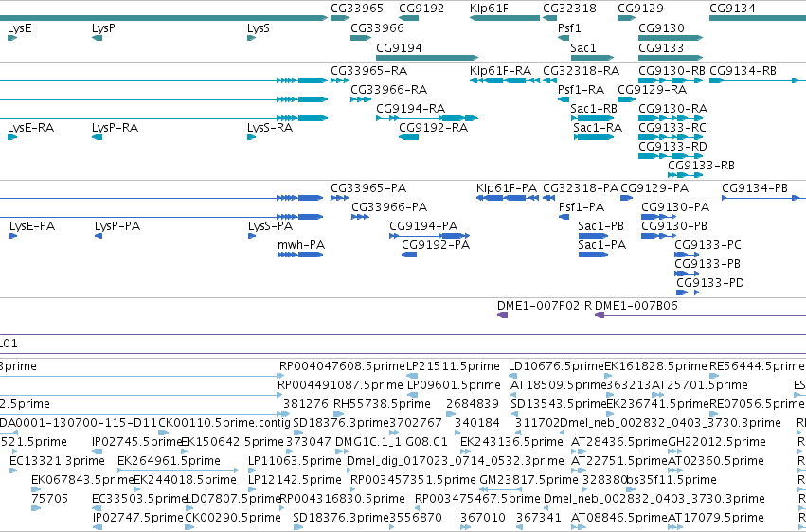Open transcript CG33965-RA

(x=368, y=70)
